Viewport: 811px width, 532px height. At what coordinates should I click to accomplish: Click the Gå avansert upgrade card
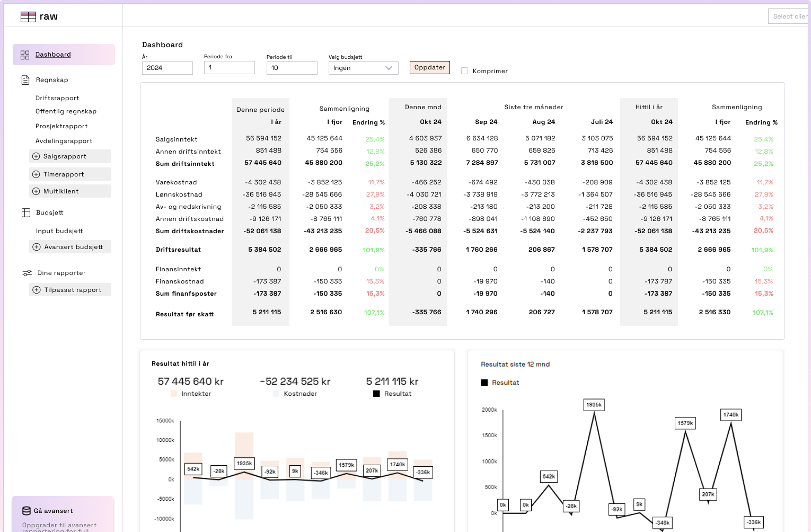click(x=63, y=515)
